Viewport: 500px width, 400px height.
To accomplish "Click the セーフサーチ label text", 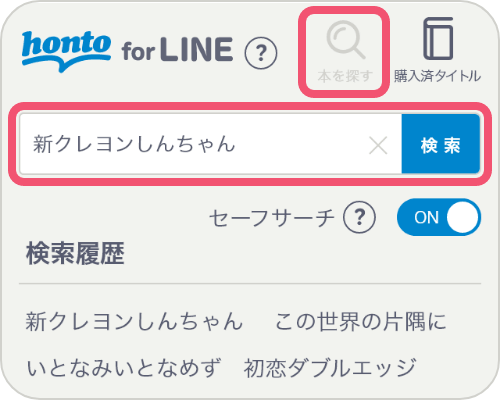I will (272, 218).
